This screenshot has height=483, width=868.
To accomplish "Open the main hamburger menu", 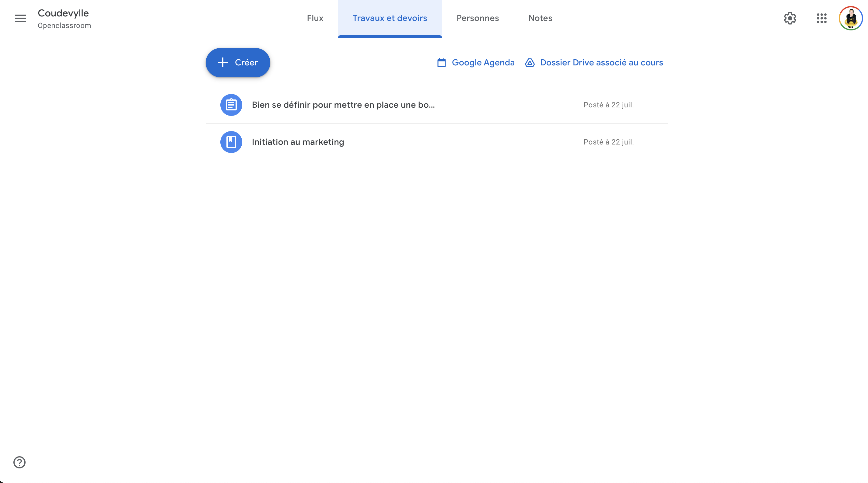I will [x=21, y=18].
